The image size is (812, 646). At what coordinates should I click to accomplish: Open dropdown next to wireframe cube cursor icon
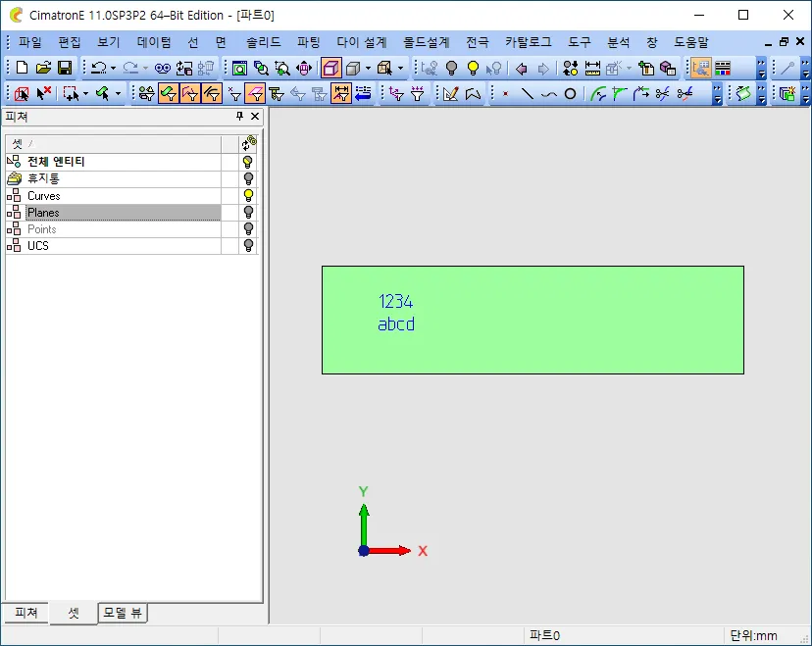tap(400, 68)
